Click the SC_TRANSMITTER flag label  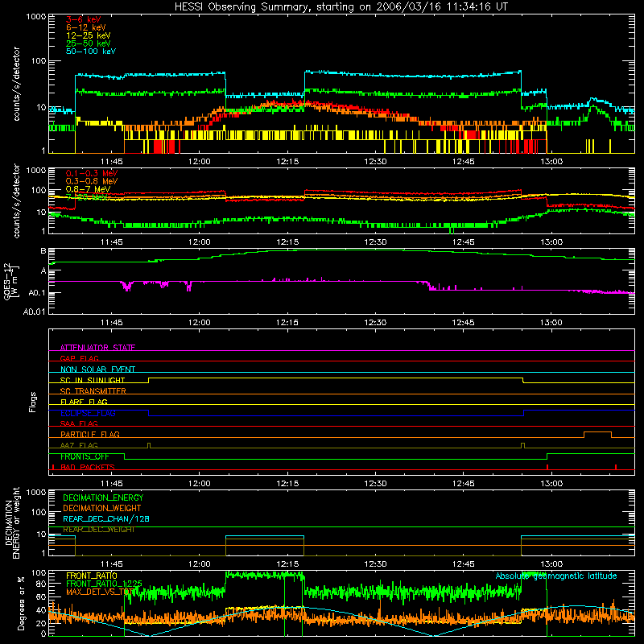(x=93, y=391)
